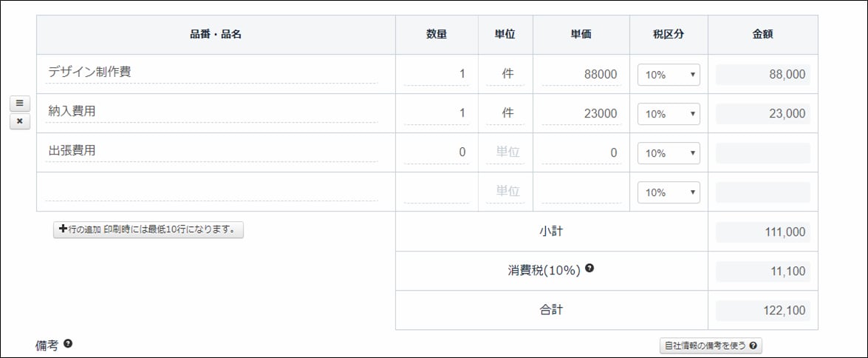The image size is (868, 358).
Task: Click unit price field showing 88000
Action: 581,75
